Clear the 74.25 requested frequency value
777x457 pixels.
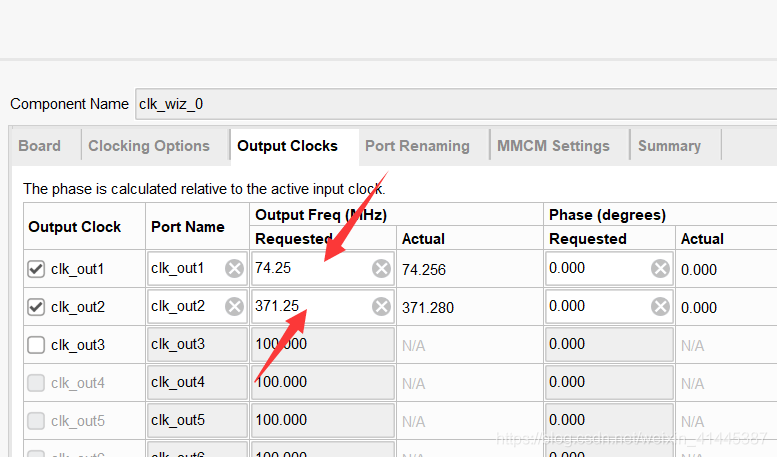coord(382,269)
